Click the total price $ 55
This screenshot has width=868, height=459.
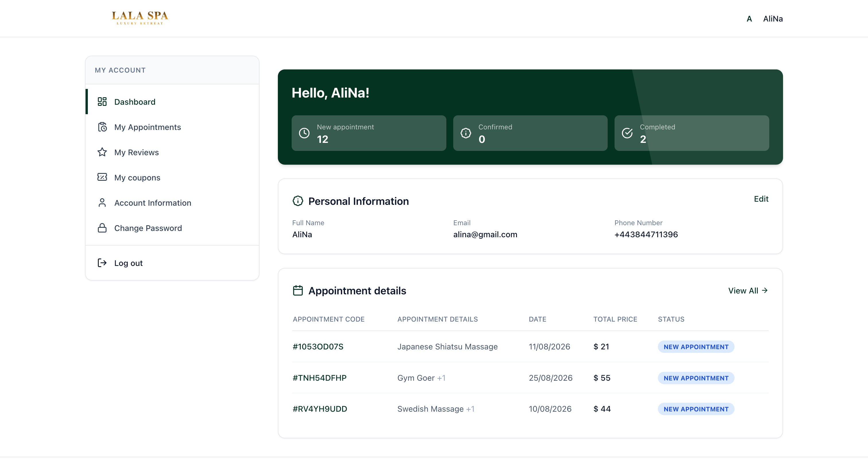point(602,378)
